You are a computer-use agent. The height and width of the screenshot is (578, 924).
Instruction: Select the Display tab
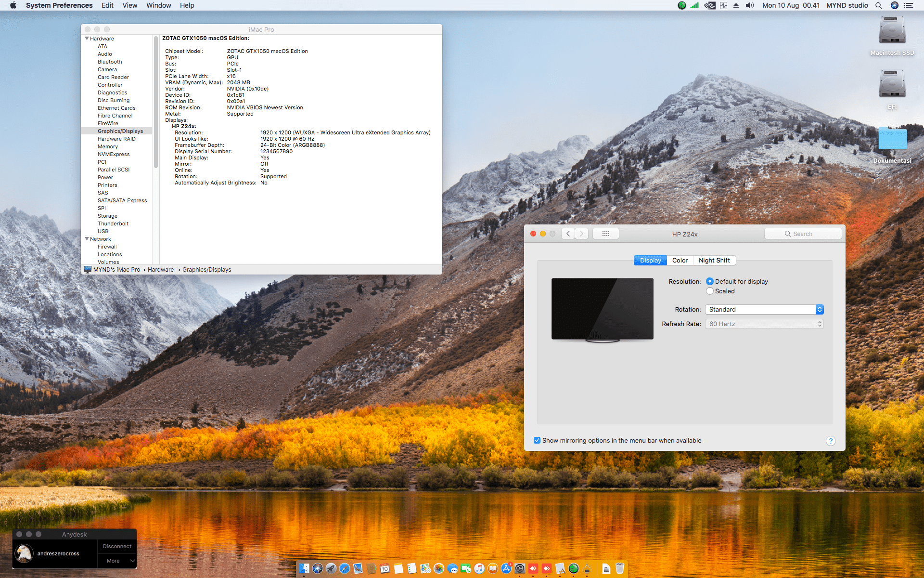651,260
